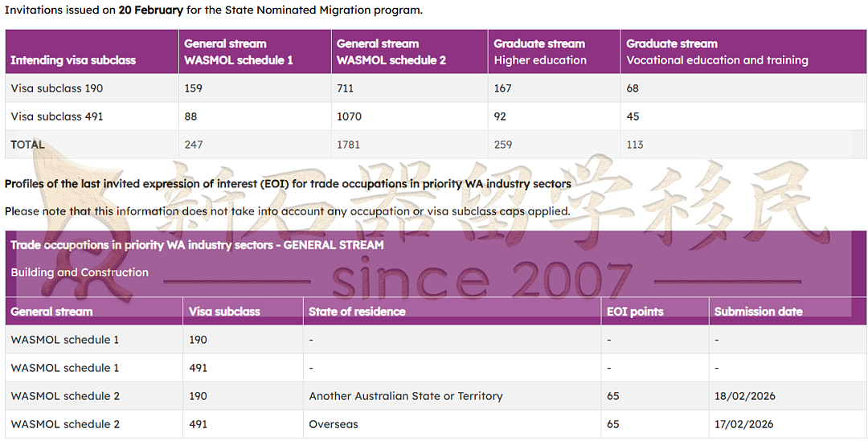This screenshot has width=868, height=441.
Task: Click the submission date 17/02/2026
Action: [x=744, y=424]
